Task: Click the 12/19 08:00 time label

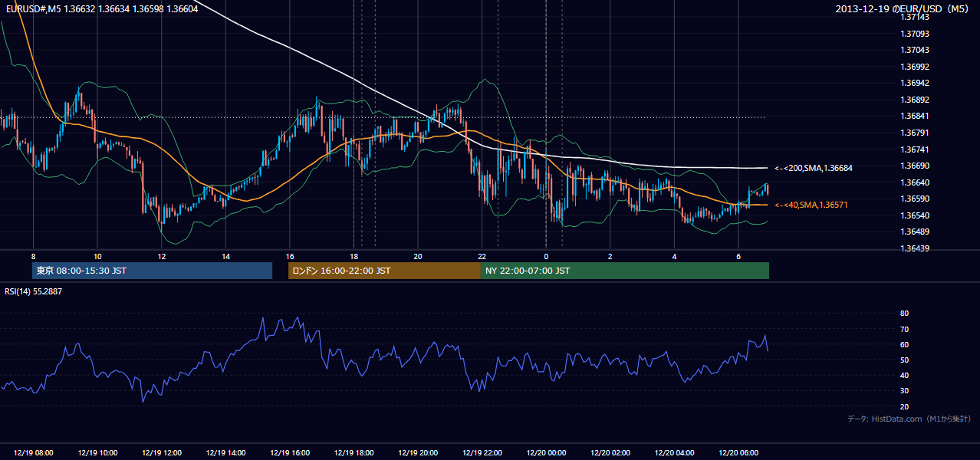Action: [33, 453]
